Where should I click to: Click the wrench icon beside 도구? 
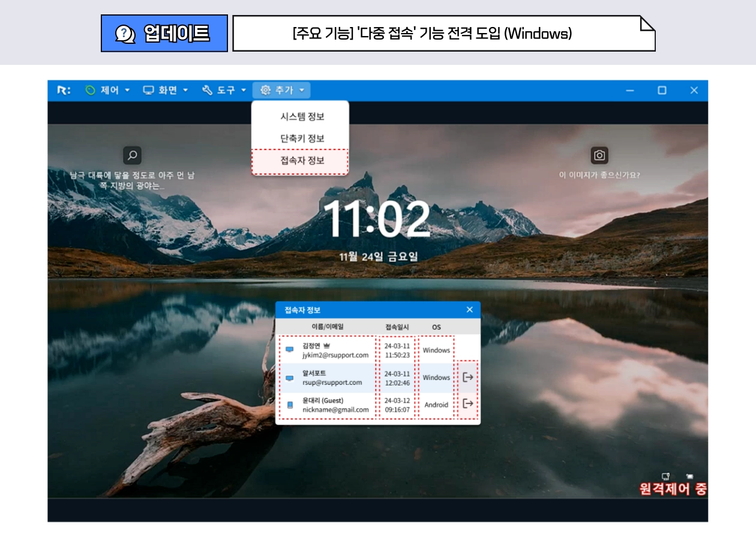[x=208, y=90]
